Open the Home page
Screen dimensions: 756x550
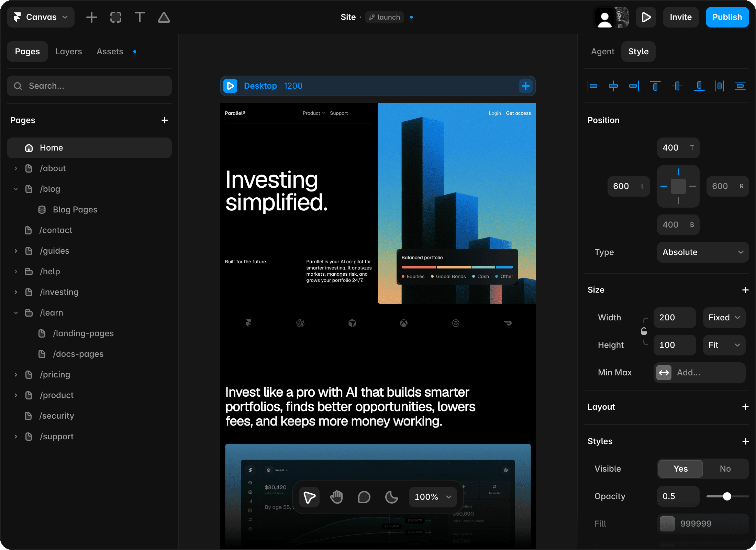(x=89, y=148)
